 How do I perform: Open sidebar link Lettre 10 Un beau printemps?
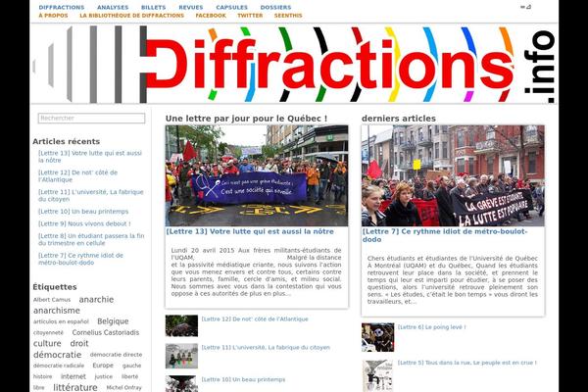coord(83,212)
